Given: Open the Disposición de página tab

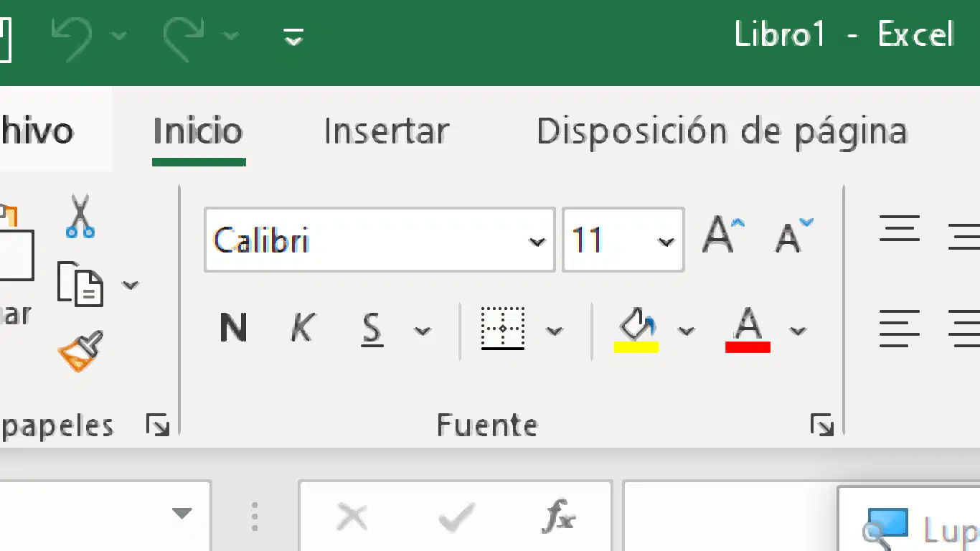Looking at the screenshot, I should click(x=722, y=131).
